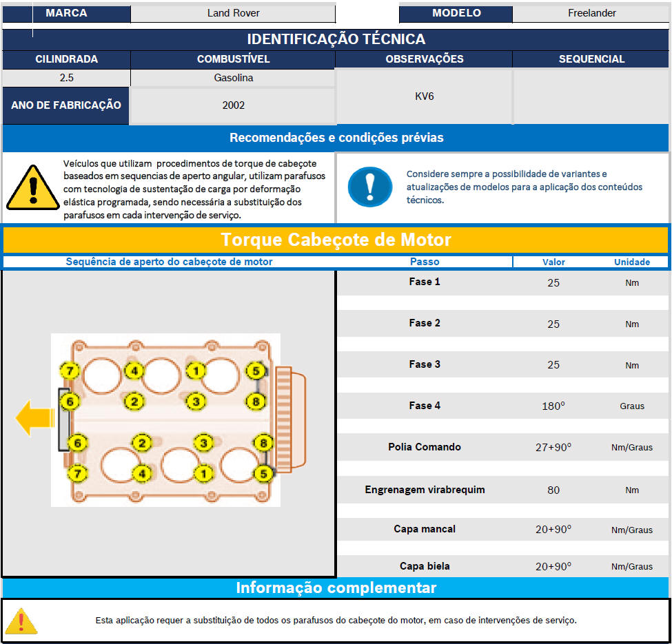Select bolt number 1 in diagram's top row
672x644 pixels.
coord(196,371)
